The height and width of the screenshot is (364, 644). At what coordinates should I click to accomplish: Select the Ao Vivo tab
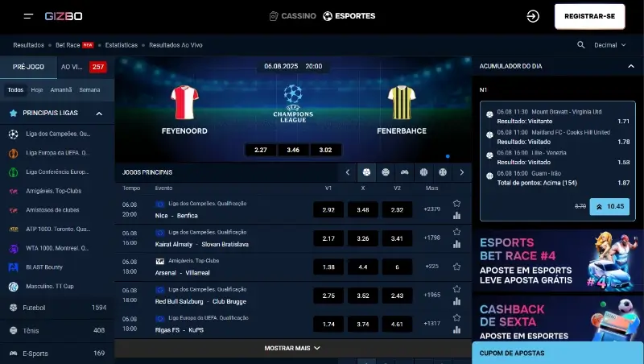84,67
